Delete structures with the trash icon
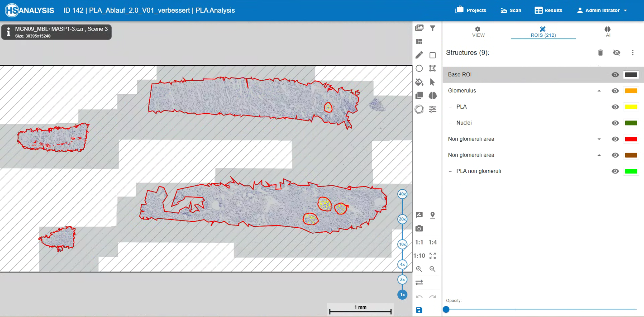 pos(600,53)
